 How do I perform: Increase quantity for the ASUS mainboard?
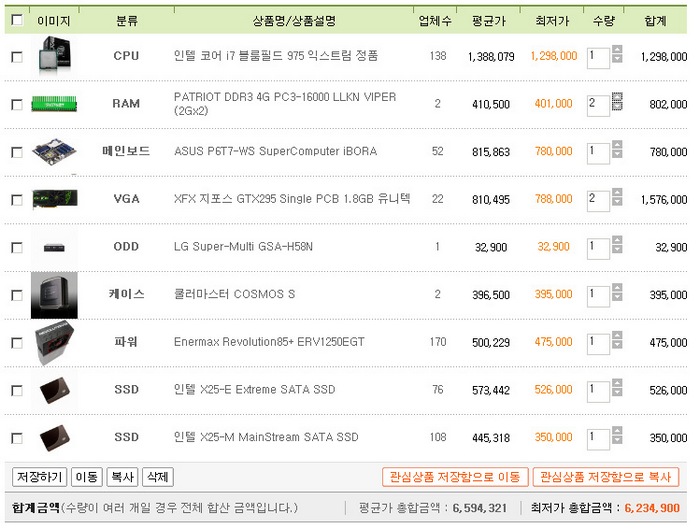click(617, 145)
